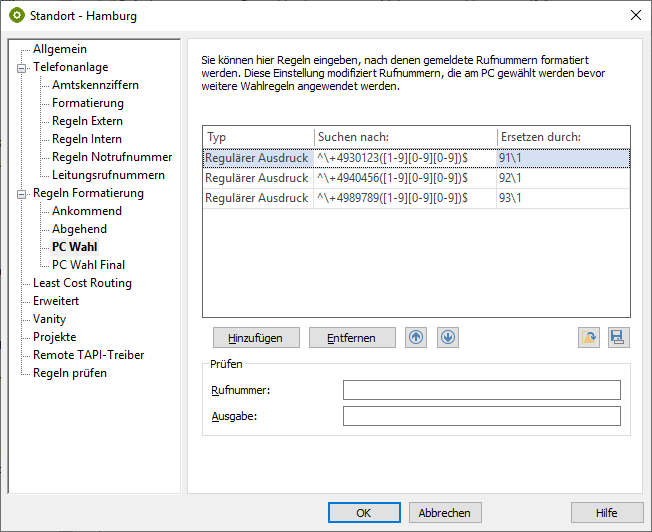Screen dimensions: 652x532
Task: Open Least Cost Routing settings
Action: pyautogui.click(x=82, y=283)
